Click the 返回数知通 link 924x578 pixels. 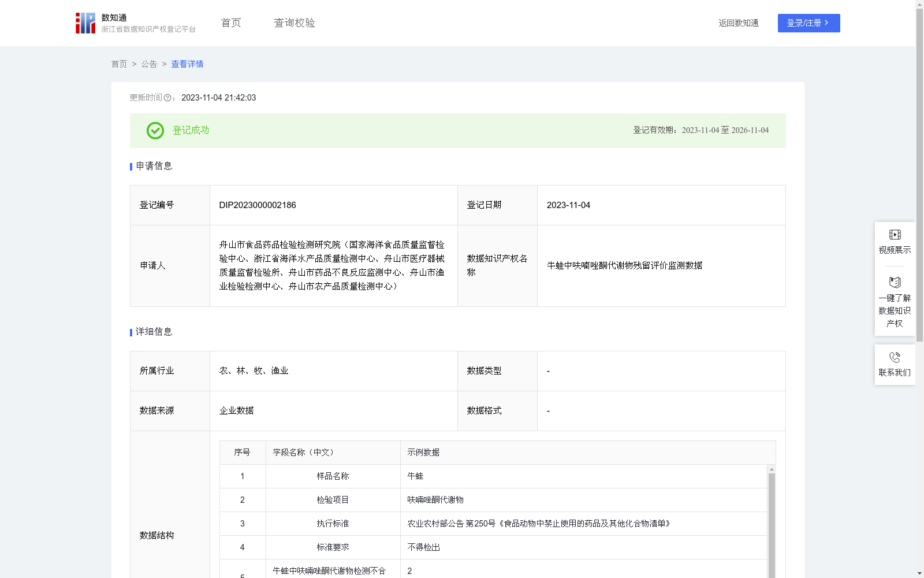coord(738,23)
